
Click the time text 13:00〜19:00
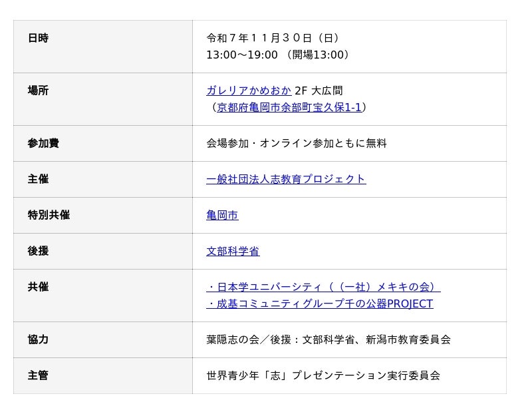pyautogui.click(x=242, y=55)
